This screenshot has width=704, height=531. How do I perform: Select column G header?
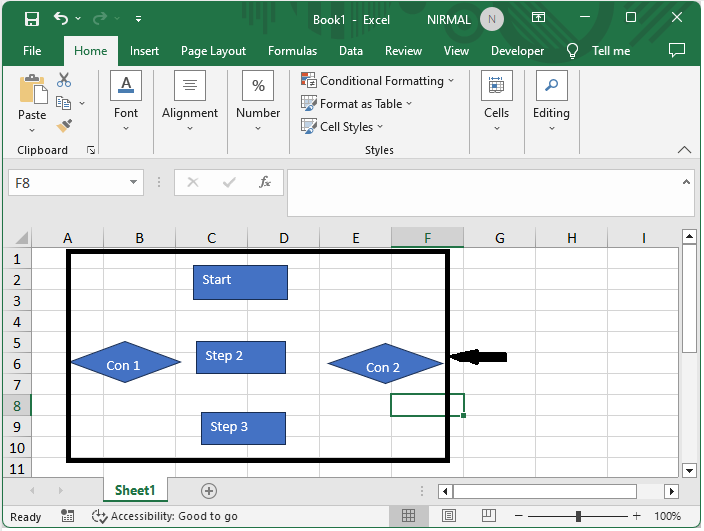pyautogui.click(x=499, y=237)
